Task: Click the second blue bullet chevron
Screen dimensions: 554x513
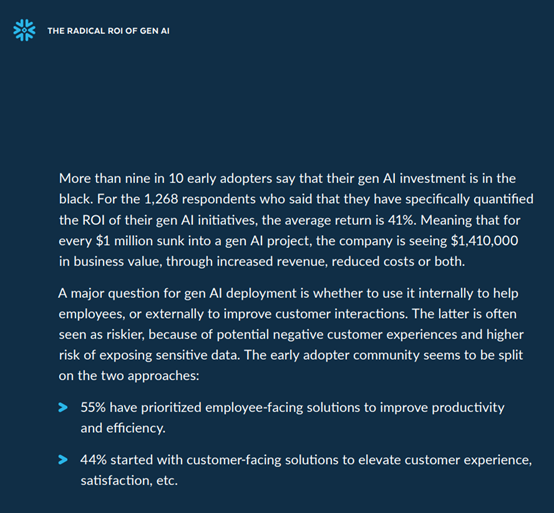Action: pos(63,460)
